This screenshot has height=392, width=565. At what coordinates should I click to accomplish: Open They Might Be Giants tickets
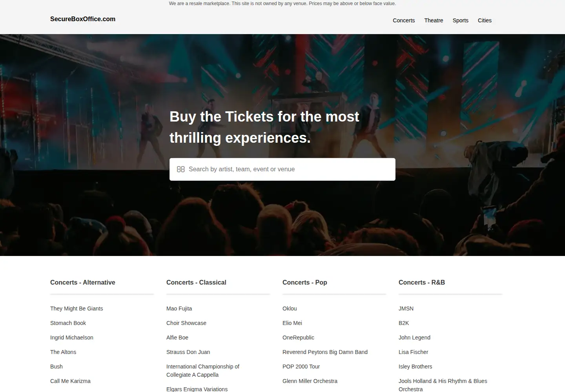tap(77, 309)
